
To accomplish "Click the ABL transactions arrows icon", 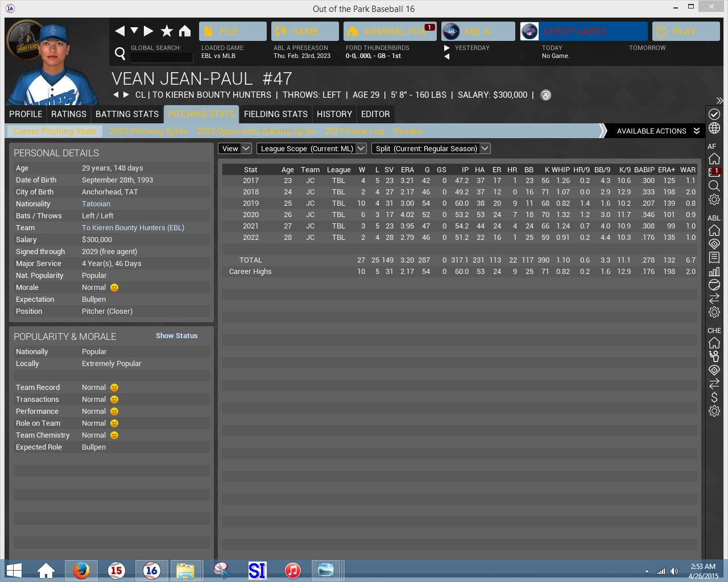I will (x=714, y=298).
